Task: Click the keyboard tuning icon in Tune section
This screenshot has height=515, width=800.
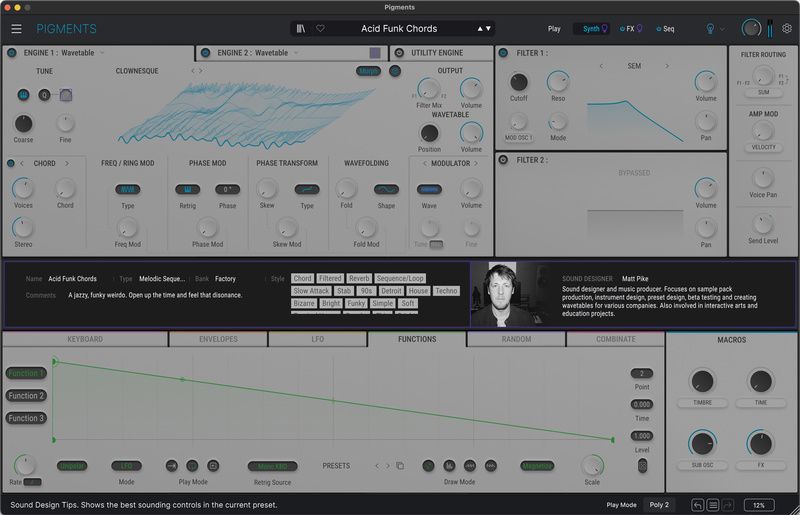Action: pos(23,95)
